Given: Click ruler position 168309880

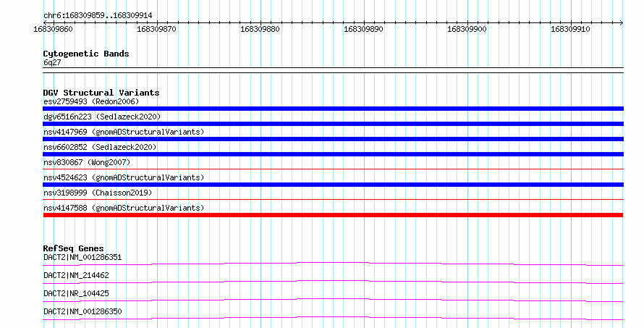Looking at the screenshot, I should [260, 29].
